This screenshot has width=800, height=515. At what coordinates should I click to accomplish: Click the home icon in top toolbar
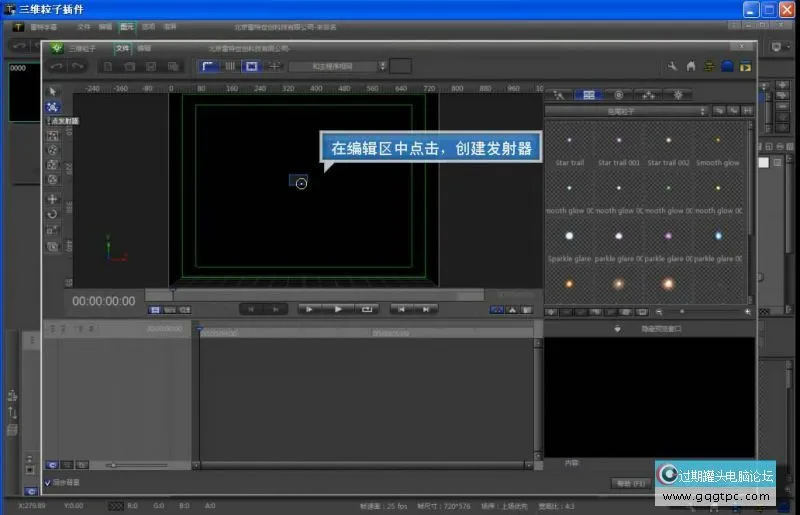tap(690, 66)
